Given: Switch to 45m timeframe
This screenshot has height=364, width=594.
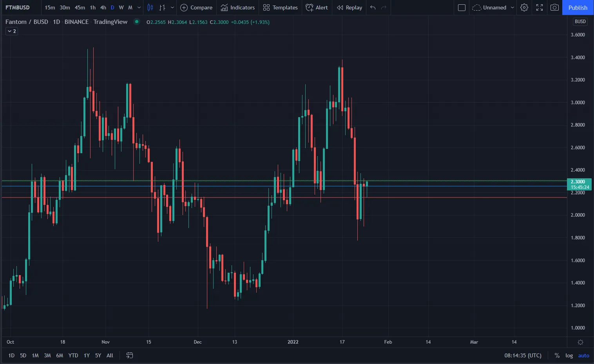Looking at the screenshot, I should point(80,7).
